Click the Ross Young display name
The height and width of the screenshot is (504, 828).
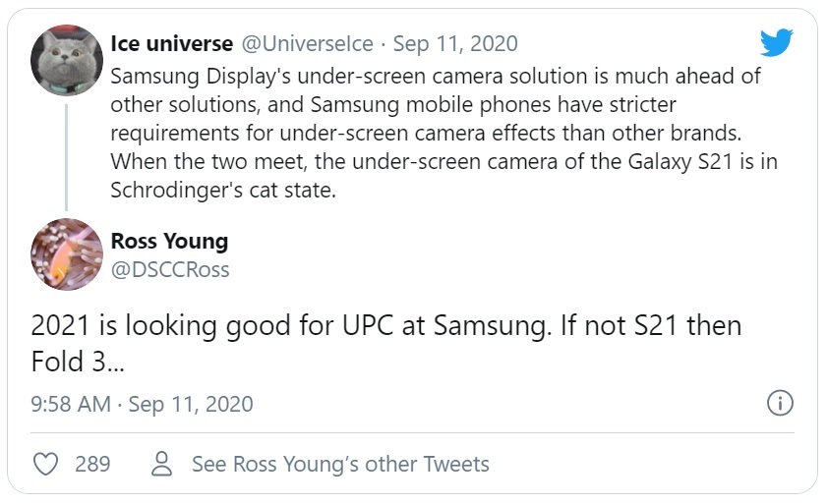click(169, 241)
